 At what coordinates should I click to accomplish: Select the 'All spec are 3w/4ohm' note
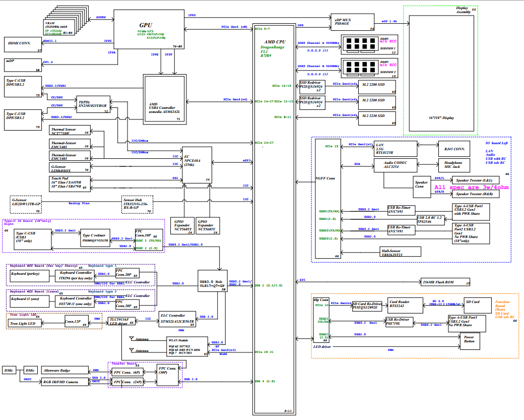coord(472,187)
